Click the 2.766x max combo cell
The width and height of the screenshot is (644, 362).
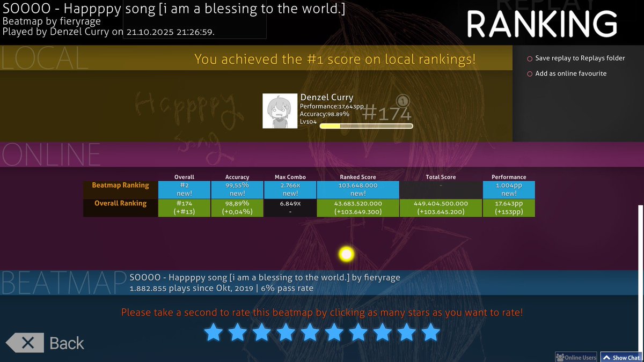coord(290,190)
